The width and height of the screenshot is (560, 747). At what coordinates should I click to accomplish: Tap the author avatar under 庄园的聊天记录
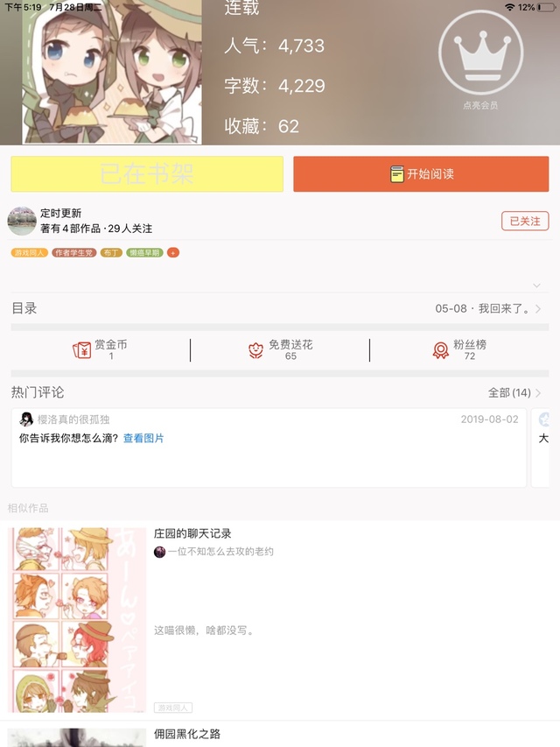point(159,552)
